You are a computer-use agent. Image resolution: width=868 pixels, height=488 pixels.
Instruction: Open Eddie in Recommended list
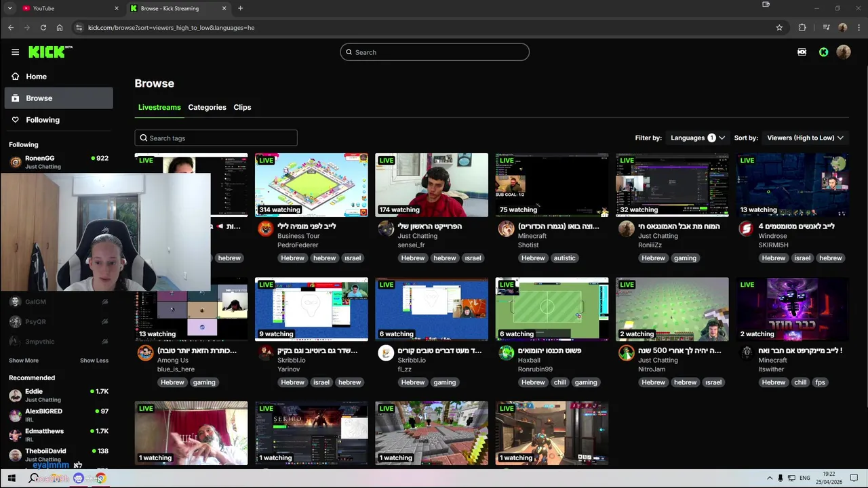pos(59,395)
